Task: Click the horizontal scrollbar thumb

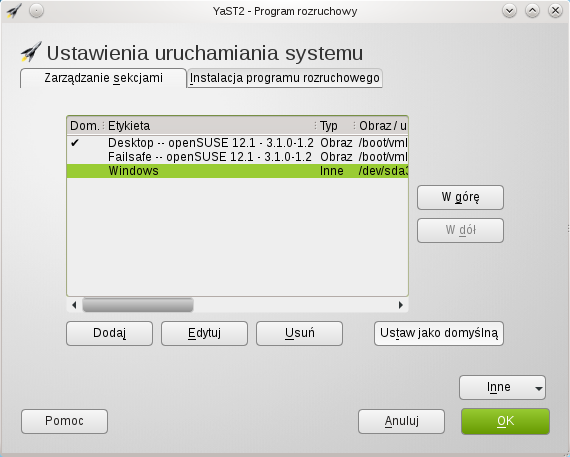Action: coord(138,305)
